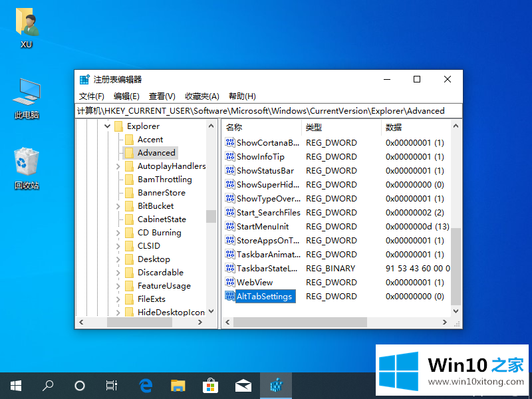This screenshot has height=399, width=532.
Task: Click the WebView value icon
Action: 229,282
